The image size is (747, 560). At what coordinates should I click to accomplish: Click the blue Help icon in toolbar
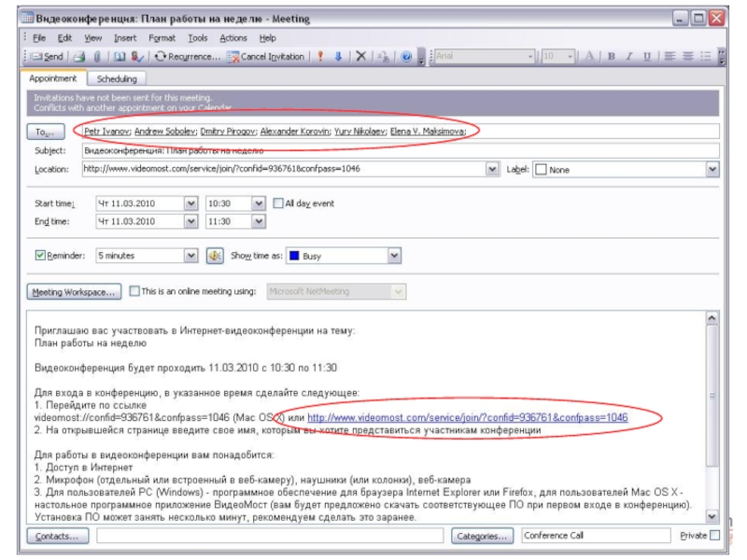click(406, 57)
